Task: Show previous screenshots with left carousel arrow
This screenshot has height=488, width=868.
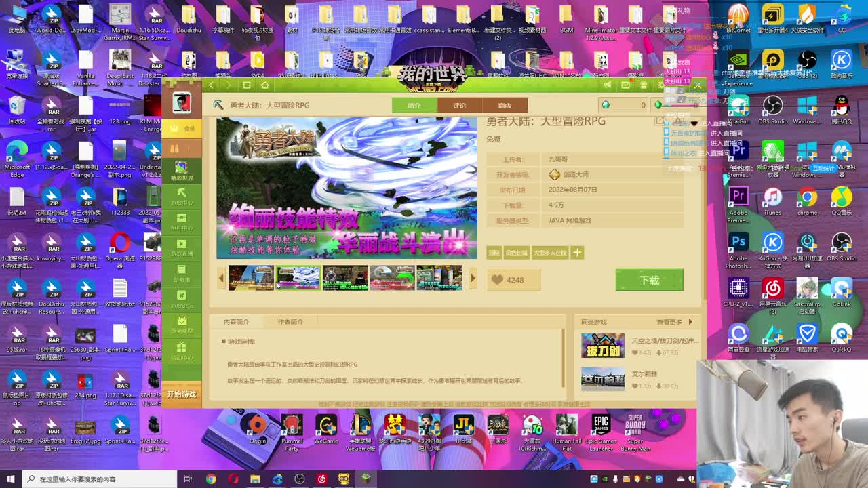Action: (221, 278)
